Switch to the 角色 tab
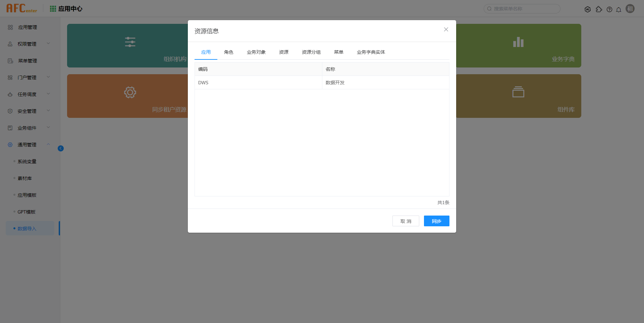The width and height of the screenshot is (644, 323). coord(228,52)
